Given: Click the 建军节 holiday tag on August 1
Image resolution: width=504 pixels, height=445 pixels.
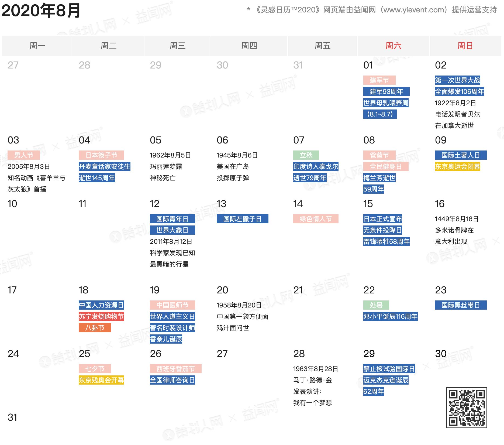Looking at the screenshot, I should (380, 80).
